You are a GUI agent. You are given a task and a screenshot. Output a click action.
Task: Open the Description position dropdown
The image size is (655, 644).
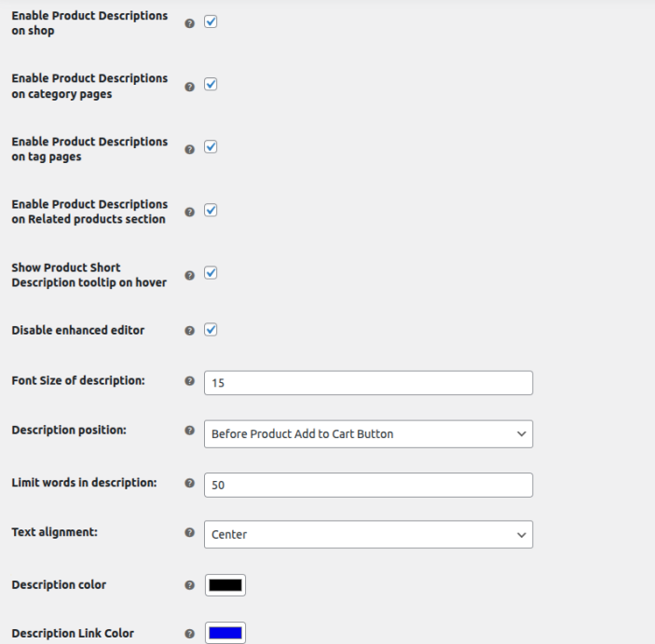[368, 433]
